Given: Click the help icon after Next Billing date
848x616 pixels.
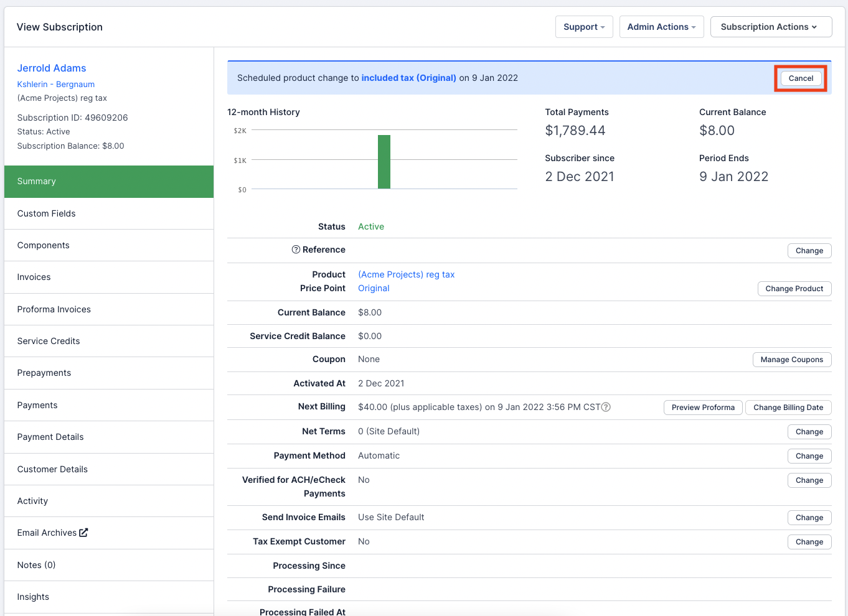Looking at the screenshot, I should click(606, 407).
